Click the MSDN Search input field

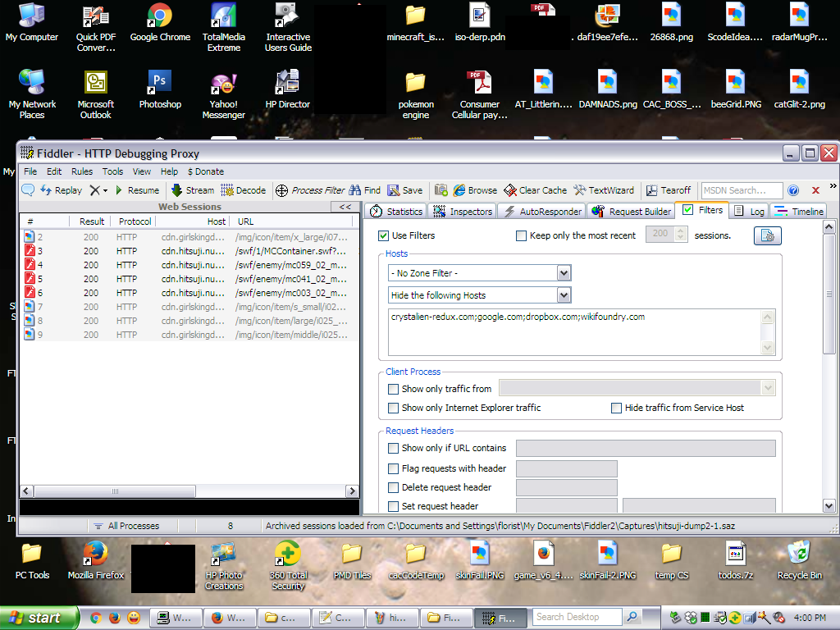(742, 190)
